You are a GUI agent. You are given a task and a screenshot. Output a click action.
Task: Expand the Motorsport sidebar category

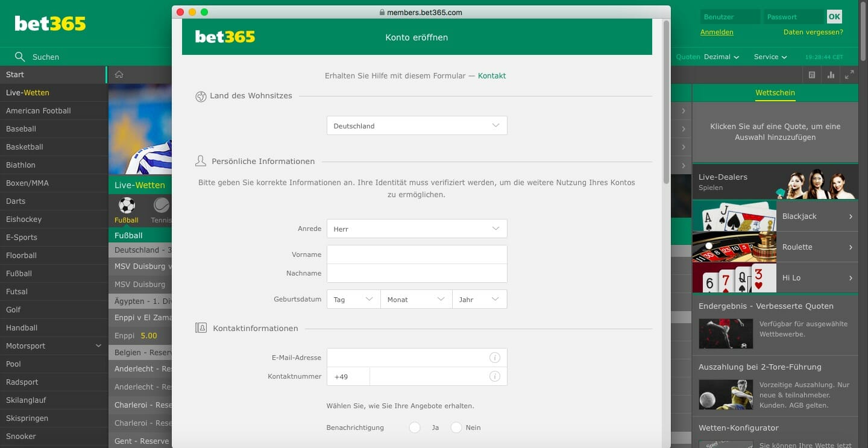click(98, 345)
